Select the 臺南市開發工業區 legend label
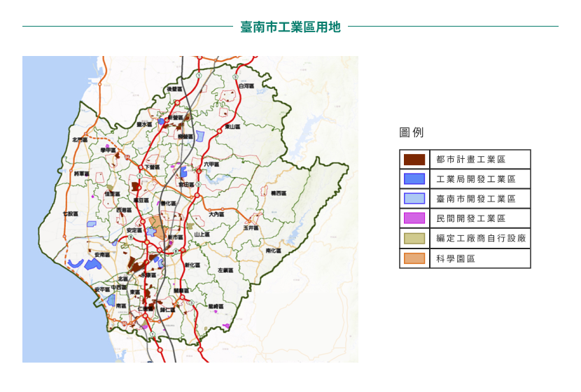581x392 pixels. [475, 199]
